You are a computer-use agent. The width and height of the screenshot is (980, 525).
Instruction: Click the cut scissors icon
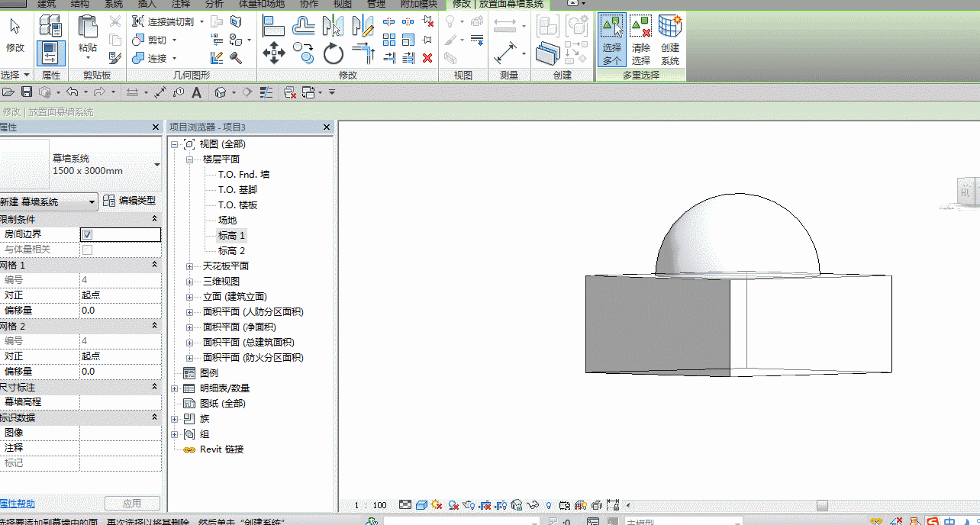coord(114,21)
